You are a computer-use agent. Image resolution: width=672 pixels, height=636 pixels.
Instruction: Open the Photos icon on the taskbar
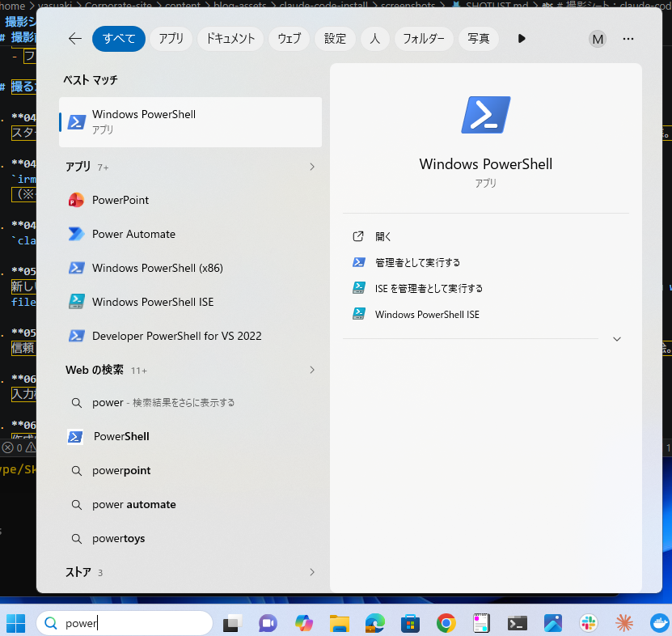(x=553, y=623)
